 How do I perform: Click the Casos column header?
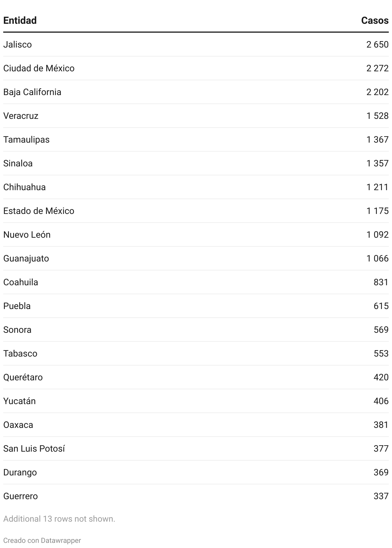pyautogui.click(x=375, y=21)
